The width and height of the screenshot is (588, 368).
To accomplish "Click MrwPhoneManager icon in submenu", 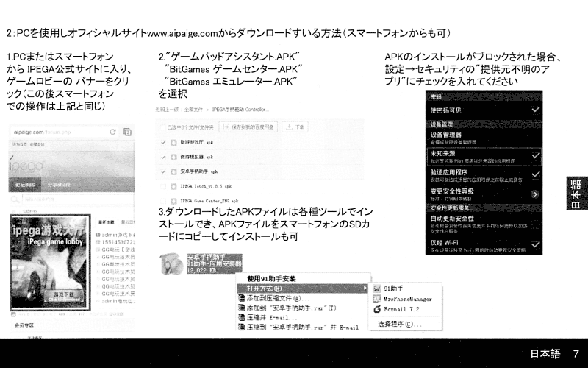I will click(x=377, y=299).
